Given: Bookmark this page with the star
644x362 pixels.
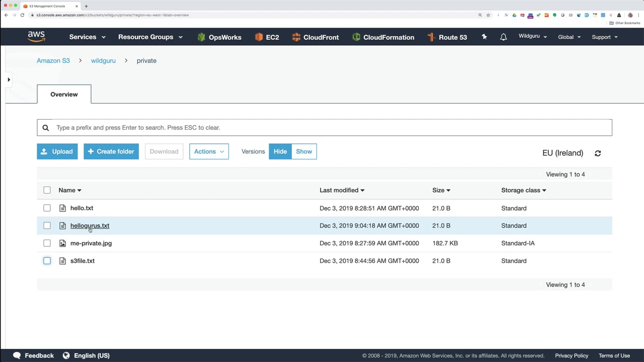Looking at the screenshot, I should pyautogui.click(x=488, y=15).
